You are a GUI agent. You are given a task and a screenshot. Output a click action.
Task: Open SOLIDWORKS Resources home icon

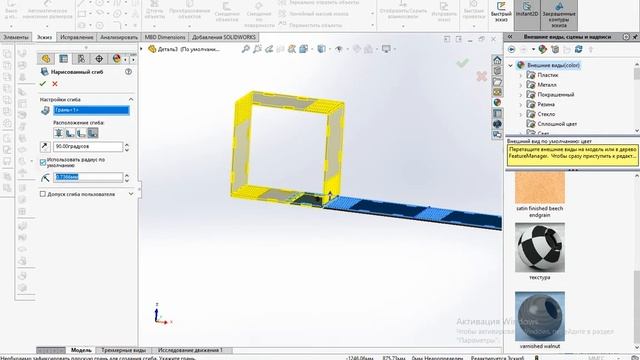(x=497, y=60)
